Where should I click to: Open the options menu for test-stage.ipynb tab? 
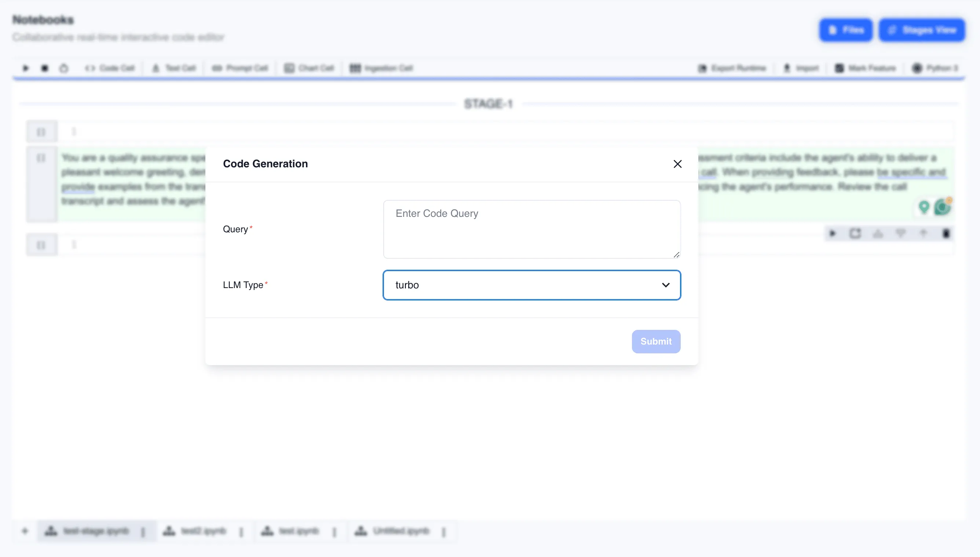point(143,532)
